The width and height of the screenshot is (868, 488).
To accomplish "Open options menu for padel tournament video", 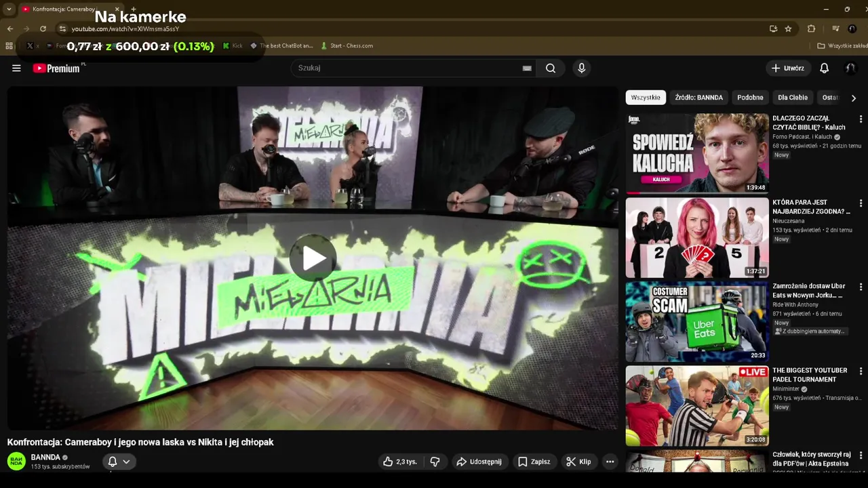I will click(861, 371).
